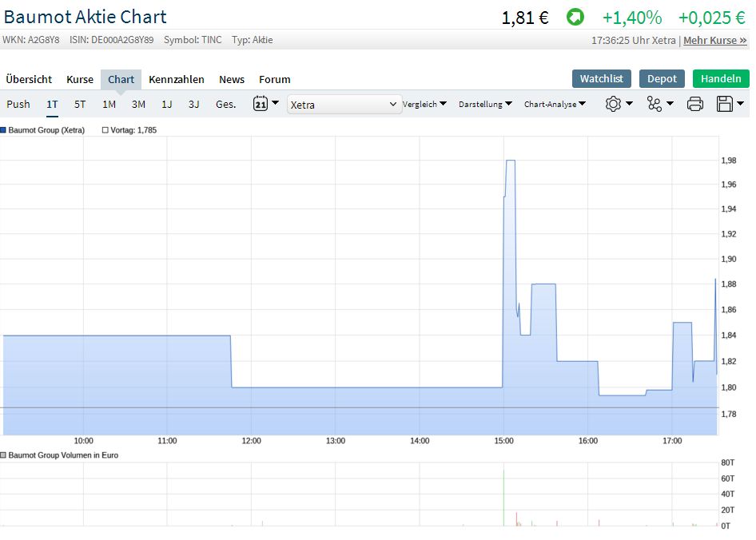This screenshot has height=540, width=756.
Task: Select the 5T time range
Action: coord(80,104)
